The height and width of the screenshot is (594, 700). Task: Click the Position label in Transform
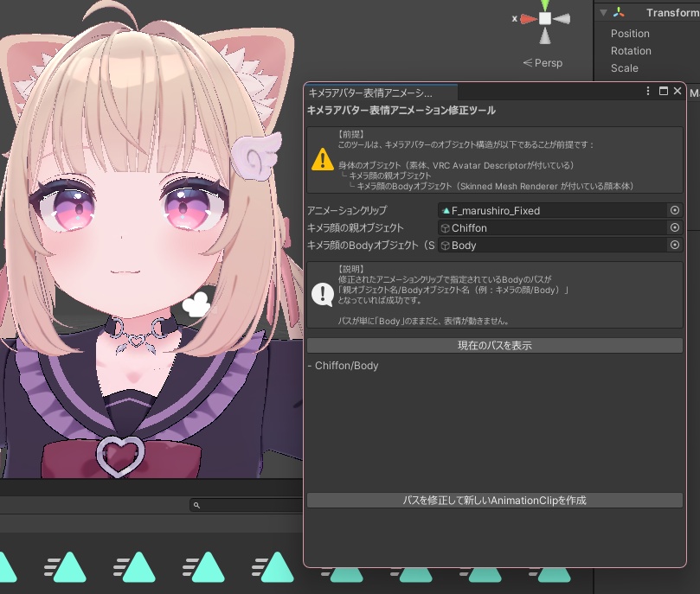pyautogui.click(x=630, y=34)
